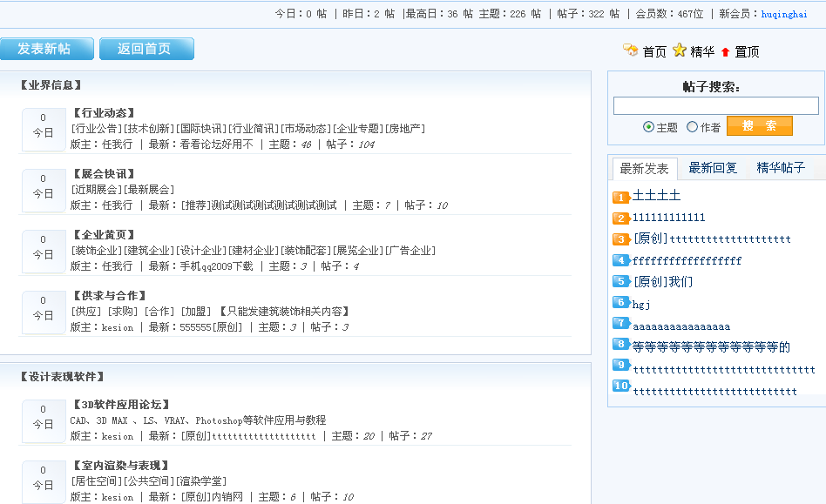Click the number 10 rank badge

click(621, 386)
